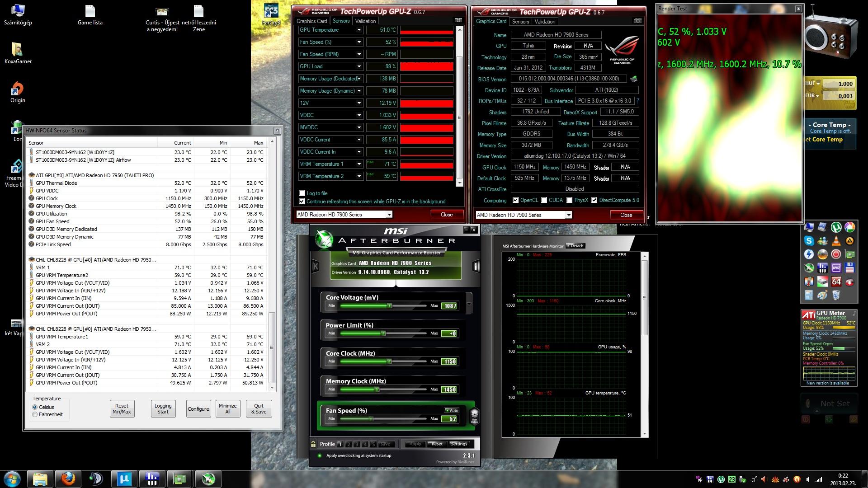Toggle Apply overclocking at system startup
This screenshot has height=488, width=868.
coord(320,455)
